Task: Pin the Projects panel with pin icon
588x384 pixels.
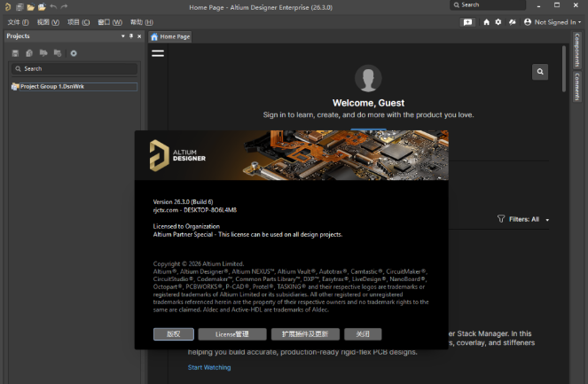Action: pos(130,36)
